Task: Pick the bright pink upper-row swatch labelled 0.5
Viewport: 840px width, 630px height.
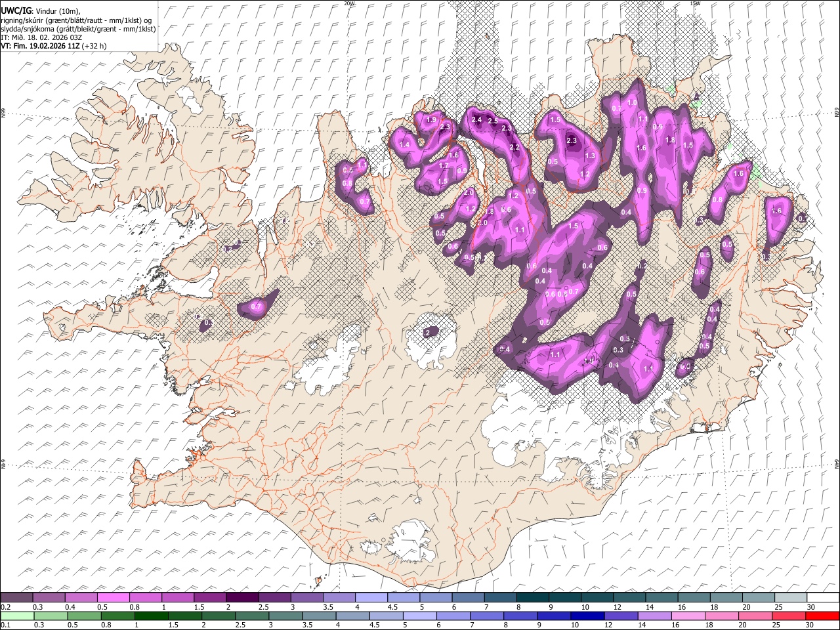Action: click(113, 598)
